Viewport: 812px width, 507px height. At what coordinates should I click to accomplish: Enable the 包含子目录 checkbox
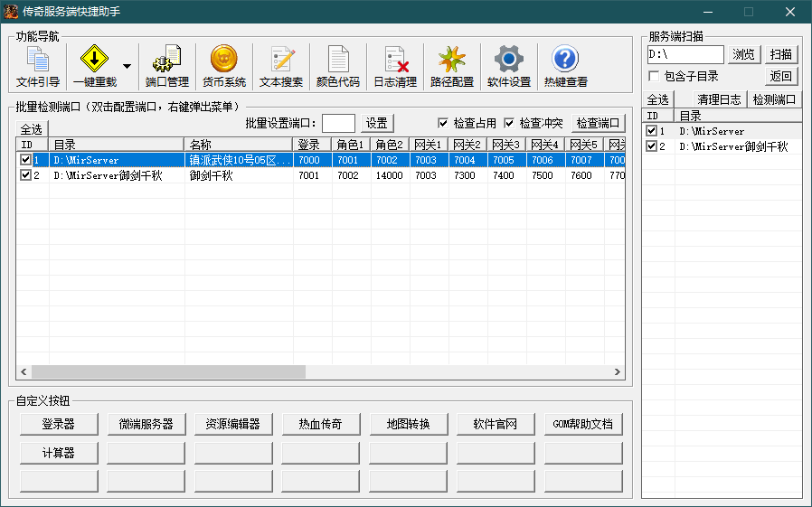pos(654,77)
